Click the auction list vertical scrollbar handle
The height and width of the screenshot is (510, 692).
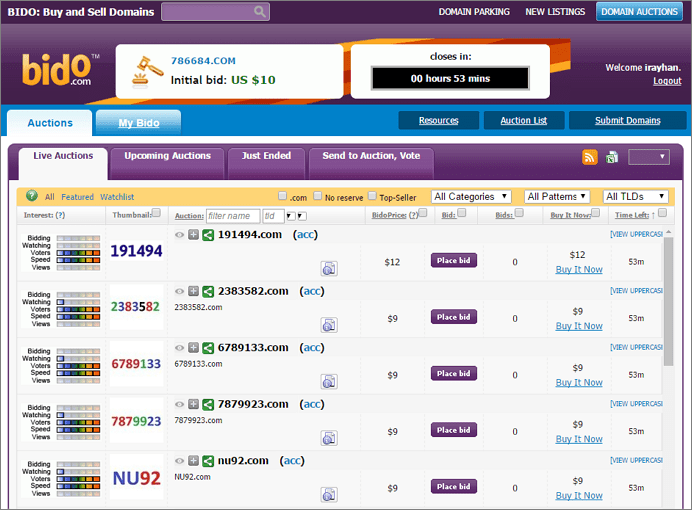(x=668, y=301)
